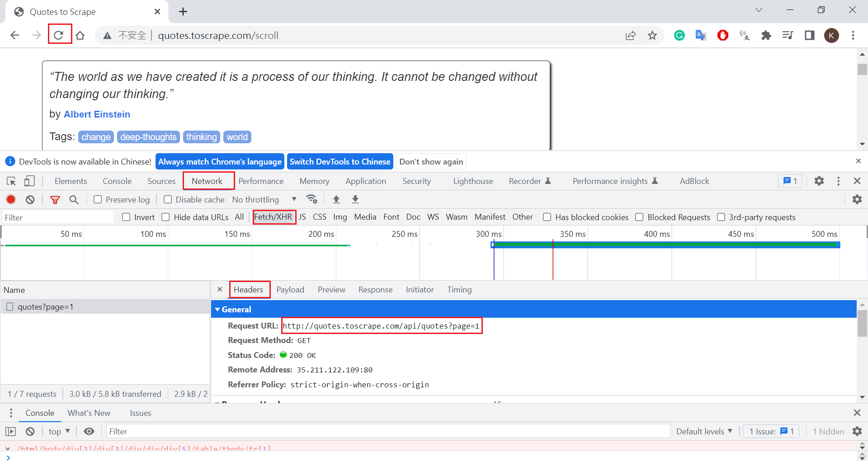Click the browser reload page icon

59,35
